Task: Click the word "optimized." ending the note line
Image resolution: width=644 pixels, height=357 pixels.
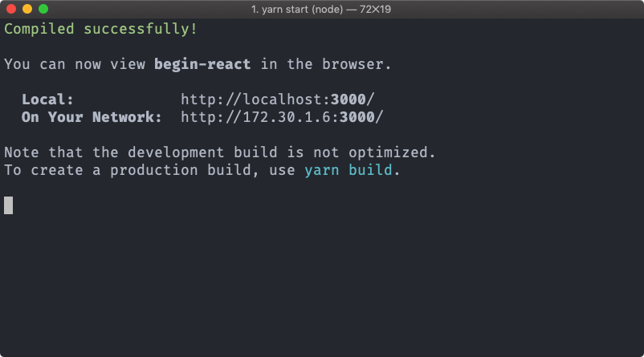Action: coord(392,152)
